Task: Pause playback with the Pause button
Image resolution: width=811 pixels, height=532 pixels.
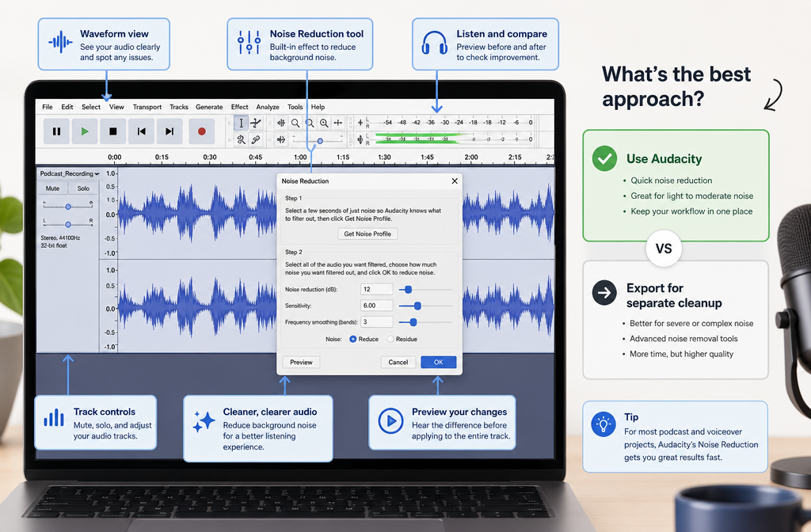Action: (56, 131)
